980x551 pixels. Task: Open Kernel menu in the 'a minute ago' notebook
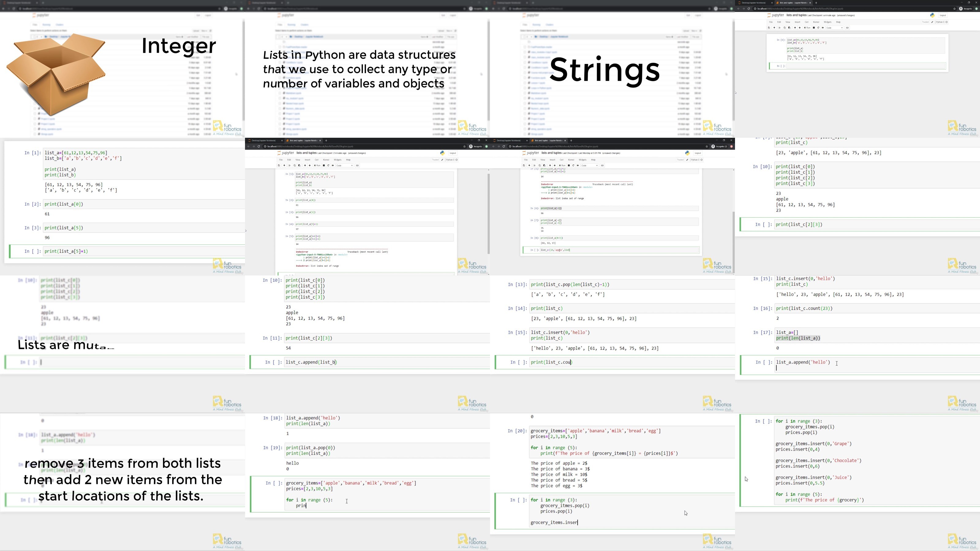pos(816,22)
